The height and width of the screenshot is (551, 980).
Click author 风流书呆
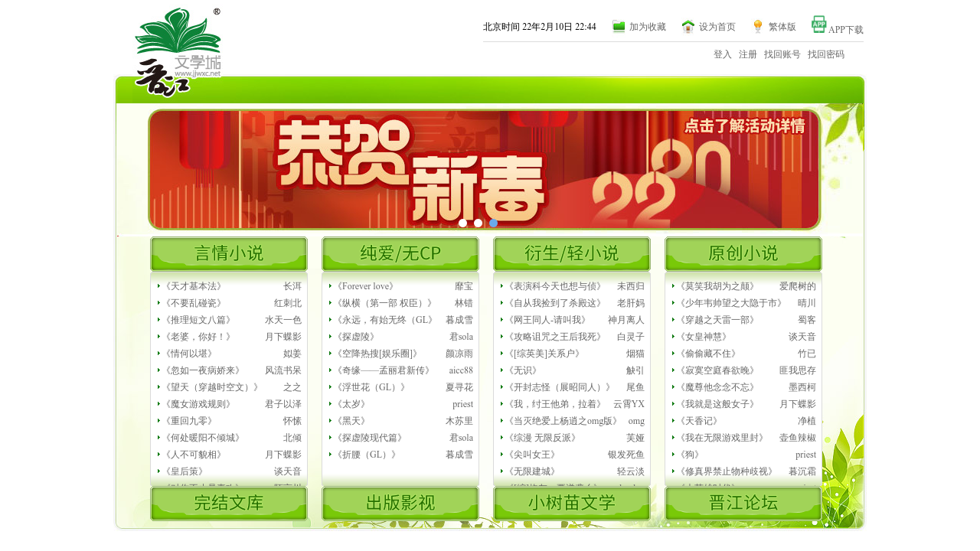[x=283, y=370]
